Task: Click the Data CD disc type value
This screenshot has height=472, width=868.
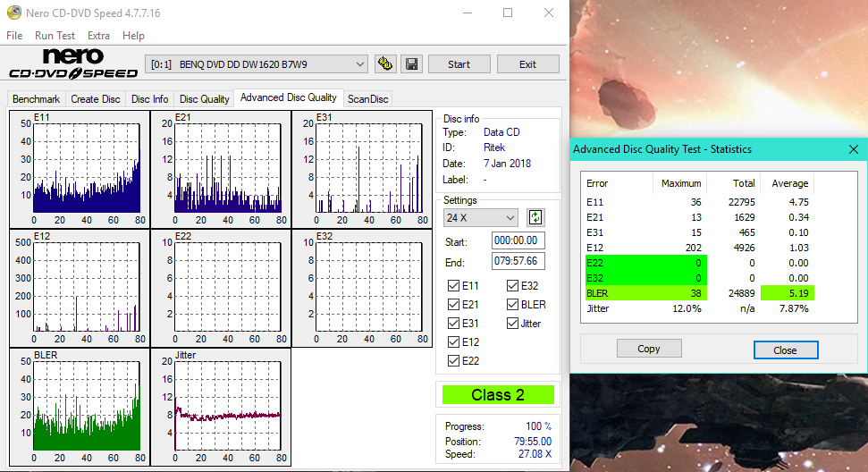Action: (x=501, y=132)
